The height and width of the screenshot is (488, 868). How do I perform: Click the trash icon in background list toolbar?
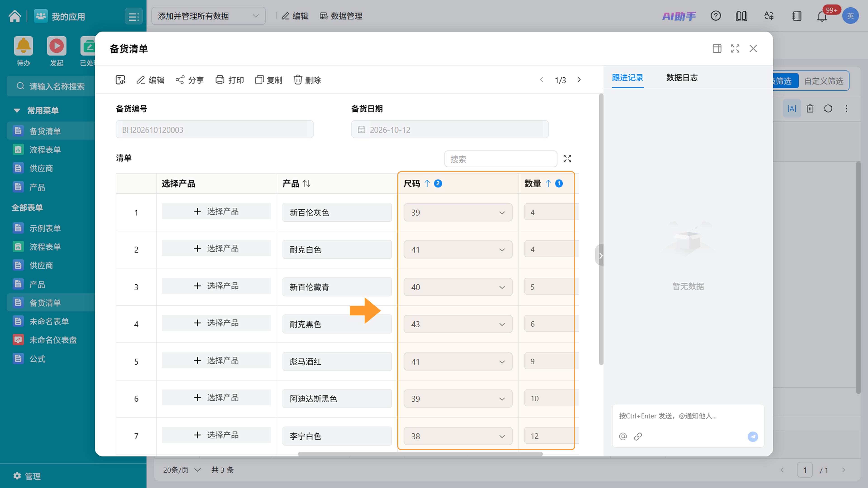coord(810,108)
